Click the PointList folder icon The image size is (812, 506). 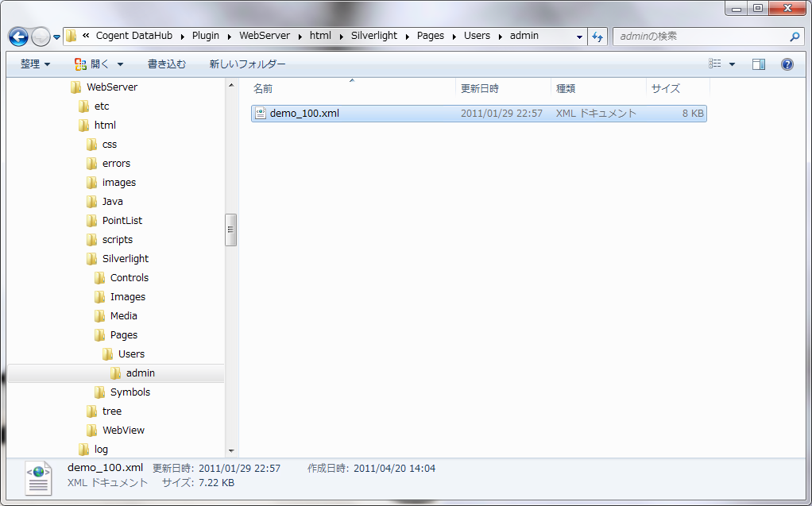(x=91, y=221)
